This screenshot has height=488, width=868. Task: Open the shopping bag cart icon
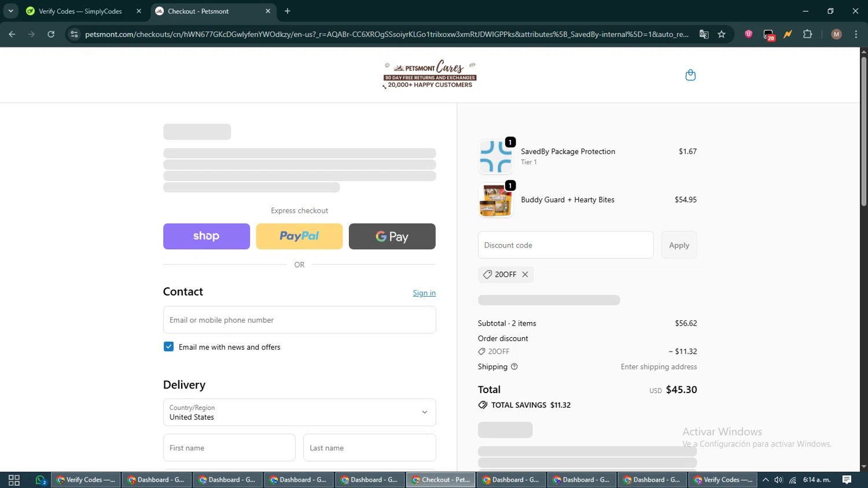(690, 75)
